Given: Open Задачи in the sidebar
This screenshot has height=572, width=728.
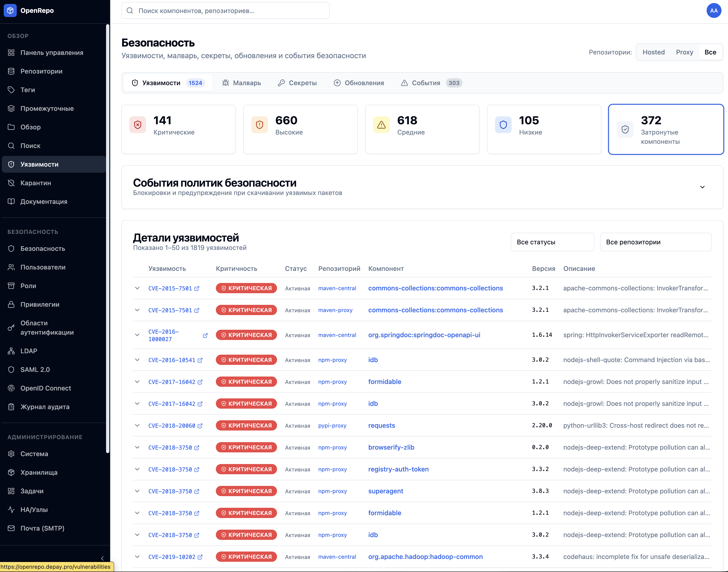Looking at the screenshot, I should coord(53,491).
